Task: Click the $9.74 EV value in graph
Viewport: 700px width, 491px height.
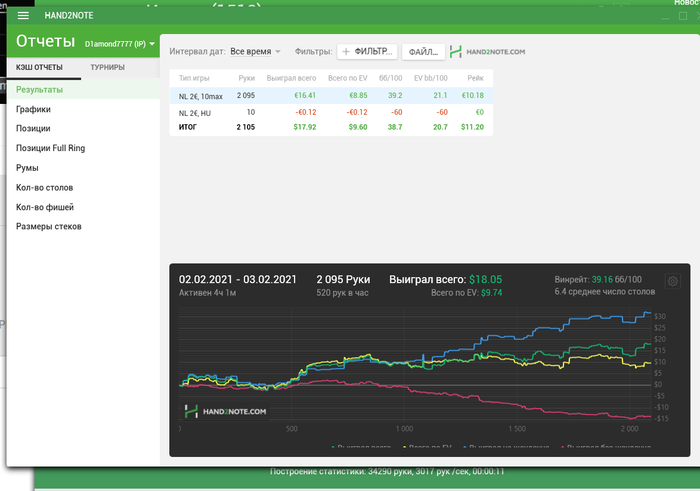Action: (492, 293)
